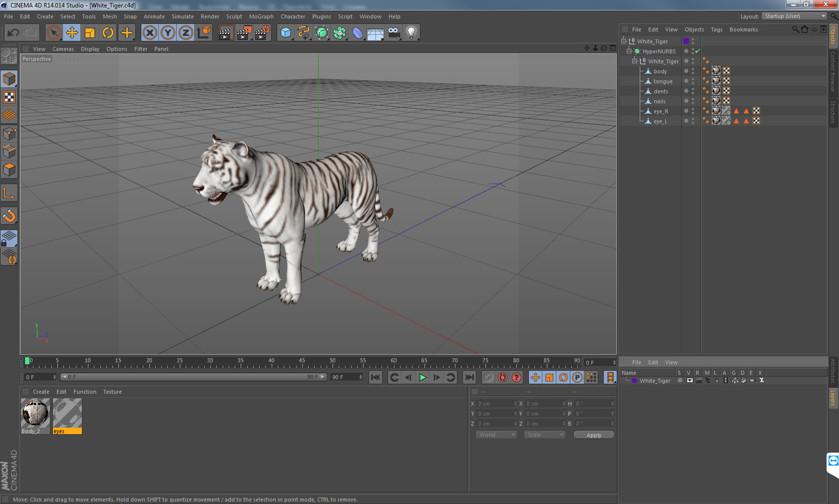This screenshot has width=839, height=504.
Task: Click the timeline range slider bar
Action: [x=193, y=377]
